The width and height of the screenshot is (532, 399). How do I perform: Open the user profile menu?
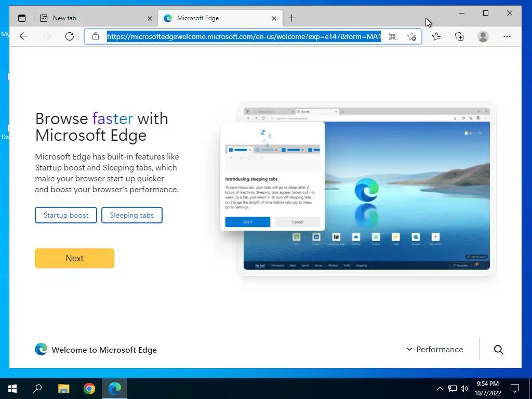pos(483,36)
